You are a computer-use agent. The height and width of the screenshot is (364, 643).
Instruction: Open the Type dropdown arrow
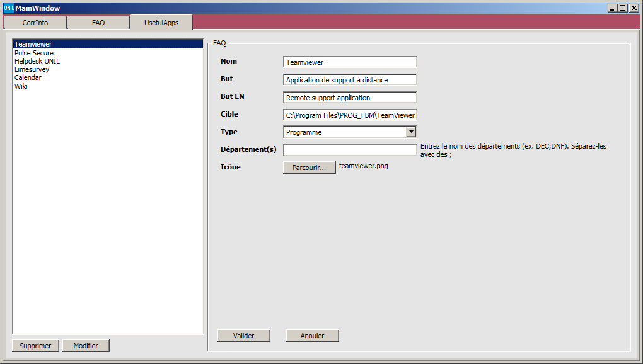(411, 132)
